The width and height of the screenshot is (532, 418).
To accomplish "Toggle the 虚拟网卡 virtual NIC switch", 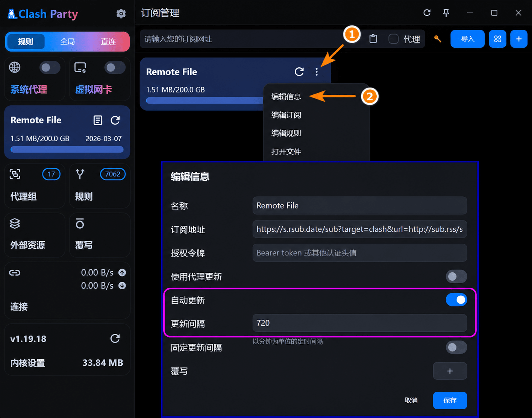I will pyautogui.click(x=115, y=68).
